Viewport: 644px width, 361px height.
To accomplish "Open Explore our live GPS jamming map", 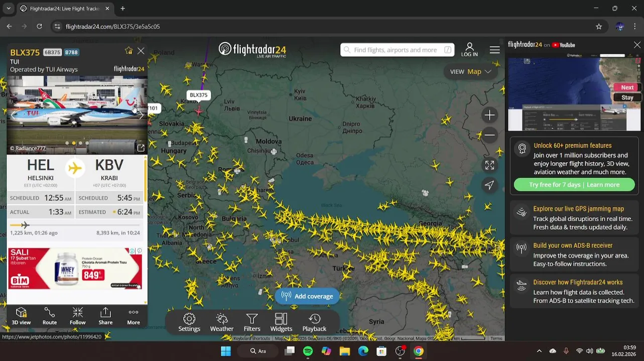I will [x=574, y=218].
